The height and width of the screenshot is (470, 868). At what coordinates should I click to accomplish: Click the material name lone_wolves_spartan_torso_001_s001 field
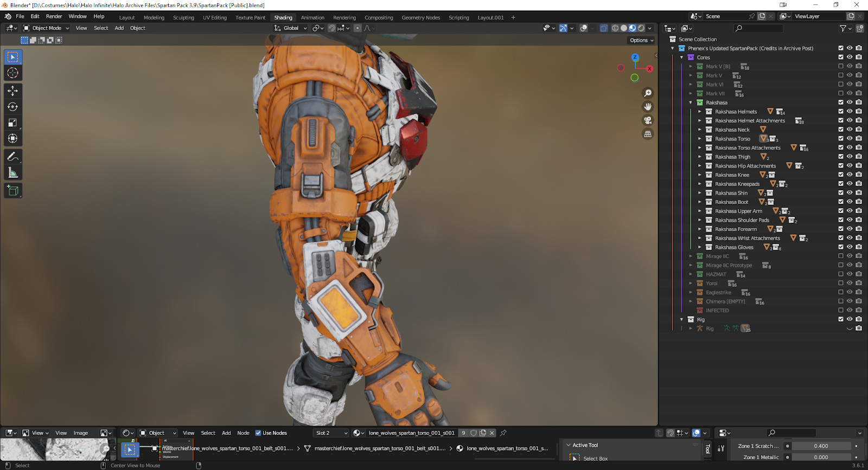[411, 433]
